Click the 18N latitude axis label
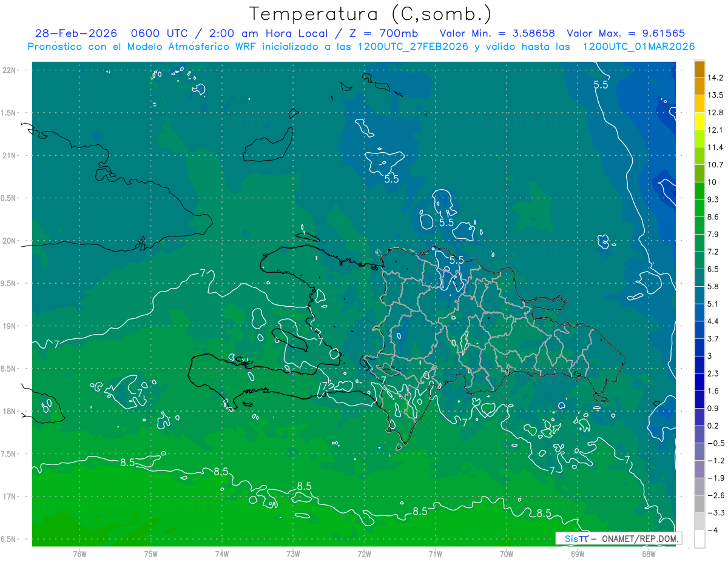 [10, 411]
